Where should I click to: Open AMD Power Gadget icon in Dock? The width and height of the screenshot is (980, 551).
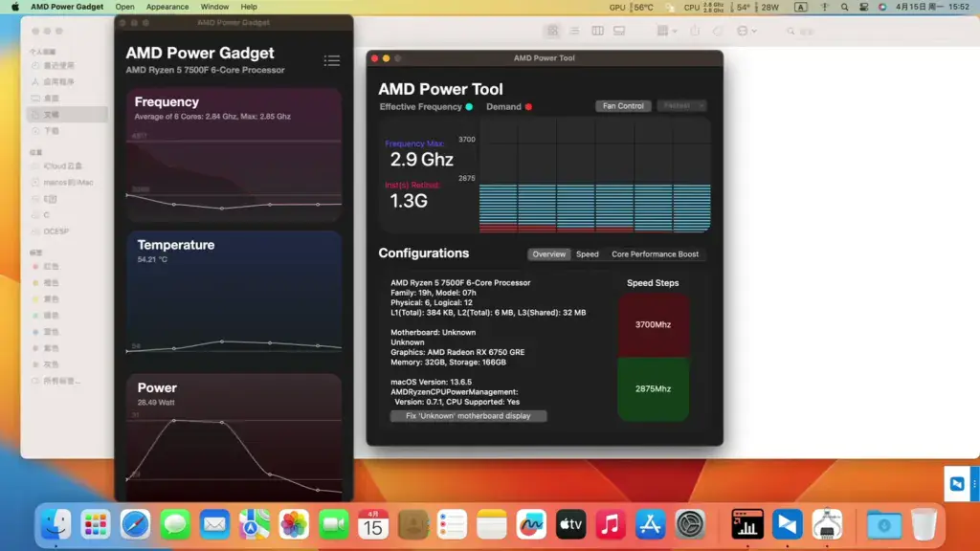point(747,524)
